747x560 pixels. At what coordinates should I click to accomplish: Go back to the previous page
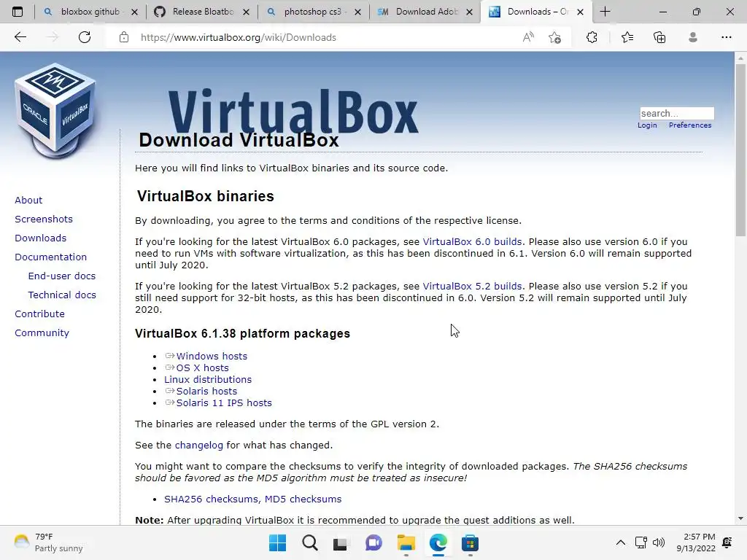click(20, 37)
